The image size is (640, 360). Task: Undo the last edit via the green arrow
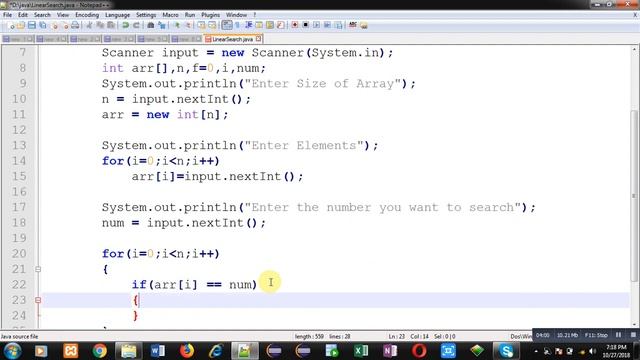tap(125, 25)
